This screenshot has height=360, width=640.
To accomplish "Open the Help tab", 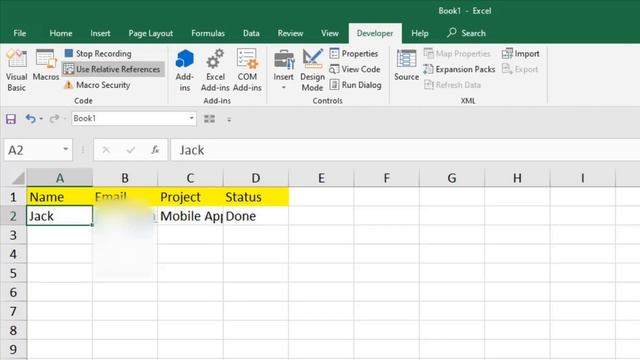I will coord(420,33).
